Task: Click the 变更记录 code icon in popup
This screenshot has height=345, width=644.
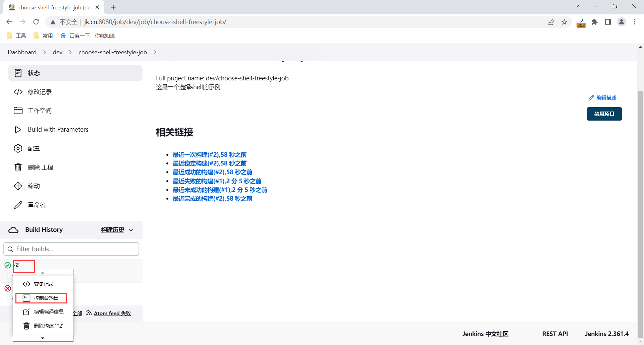Action: [x=26, y=284]
